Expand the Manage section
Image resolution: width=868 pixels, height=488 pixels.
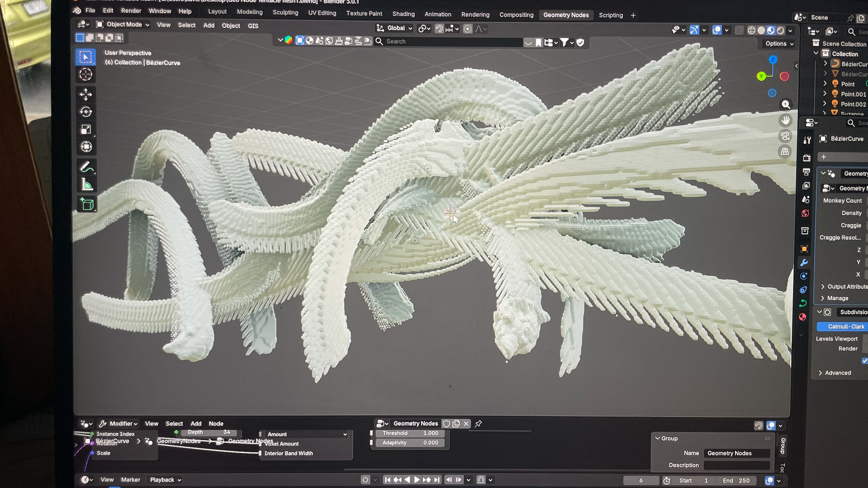[x=834, y=298]
